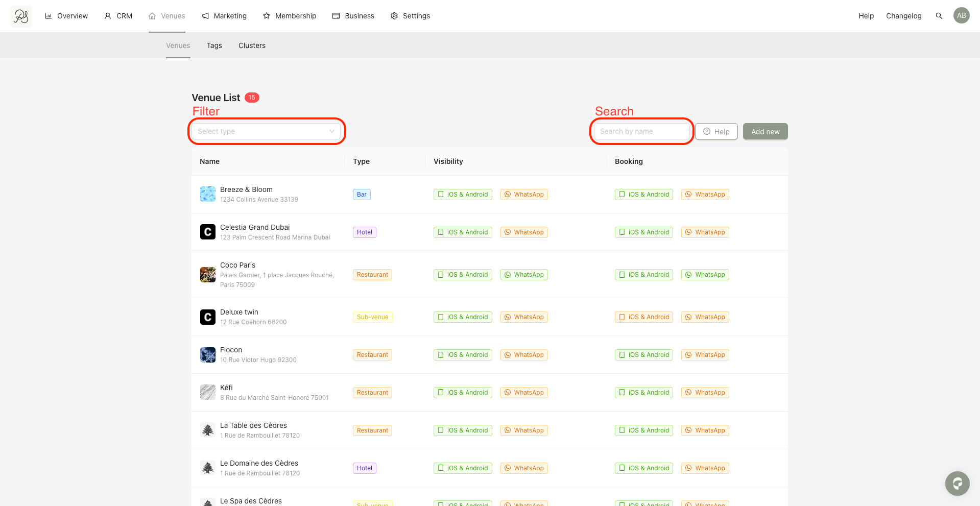Switch to the Tags tab
980x506 pixels.
(x=214, y=45)
